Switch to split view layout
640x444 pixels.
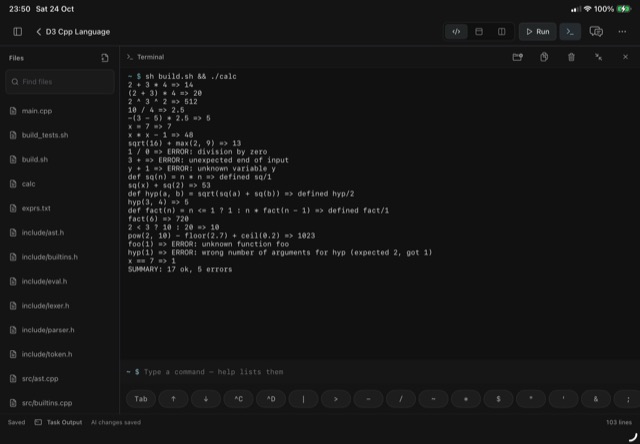pos(502,31)
